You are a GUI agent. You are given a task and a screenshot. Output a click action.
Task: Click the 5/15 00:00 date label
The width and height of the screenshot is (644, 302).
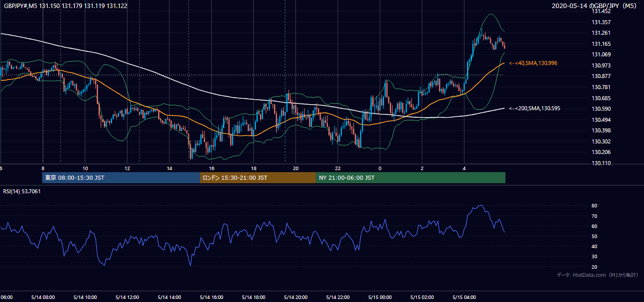coord(380,297)
